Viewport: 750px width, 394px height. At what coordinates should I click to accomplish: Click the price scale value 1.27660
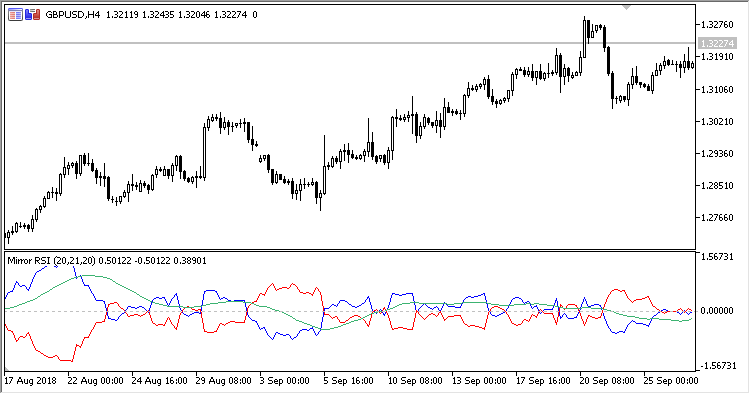click(x=717, y=218)
